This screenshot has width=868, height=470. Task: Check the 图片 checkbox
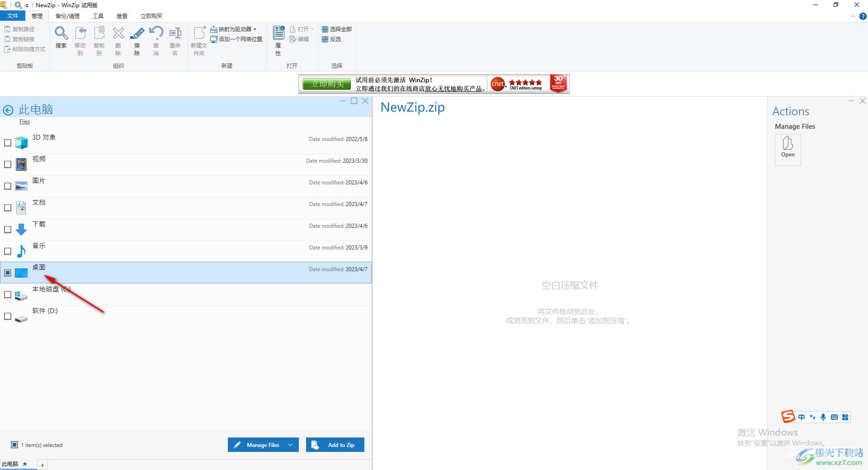pyautogui.click(x=8, y=186)
